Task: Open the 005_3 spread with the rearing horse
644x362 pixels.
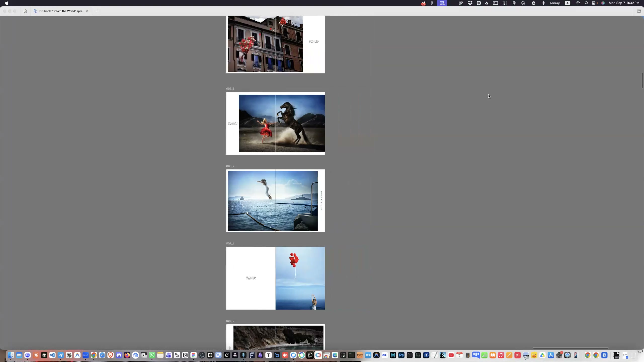Action: click(275, 123)
